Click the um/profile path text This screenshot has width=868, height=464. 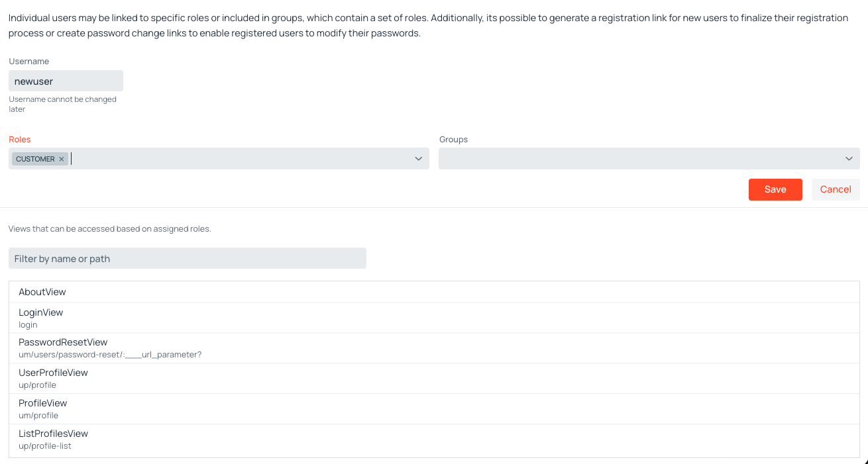point(38,416)
